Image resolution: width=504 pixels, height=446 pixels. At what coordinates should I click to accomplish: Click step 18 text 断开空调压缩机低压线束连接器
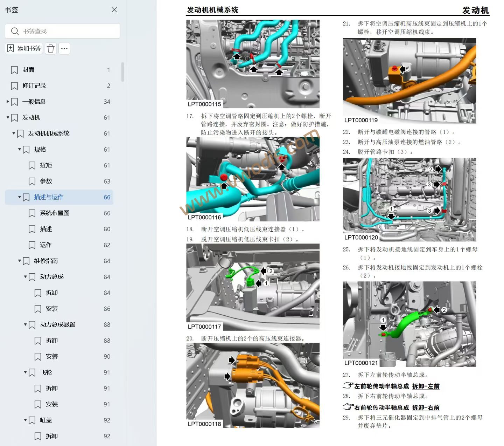pyautogui.click(x=253, y=229)
